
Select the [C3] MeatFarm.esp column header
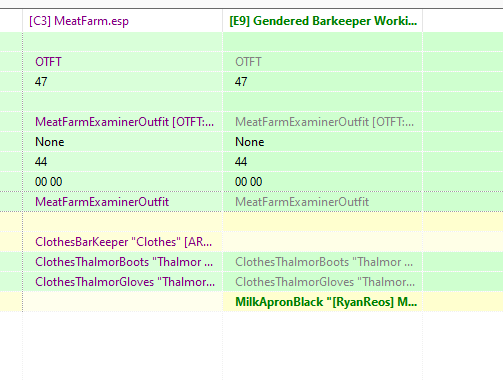(122, 21)
